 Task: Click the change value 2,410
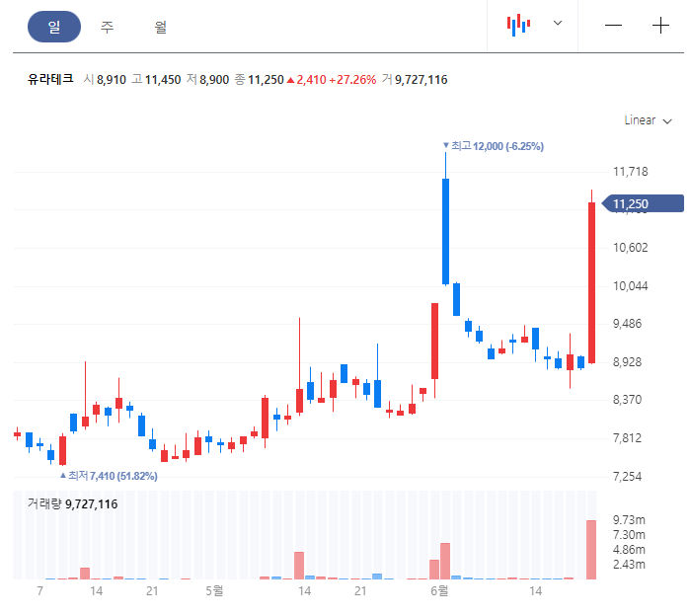311,80
